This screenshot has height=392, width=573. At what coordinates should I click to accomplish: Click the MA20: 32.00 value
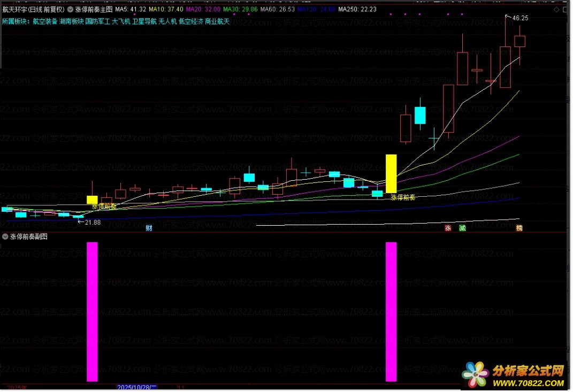click(203, 10)
